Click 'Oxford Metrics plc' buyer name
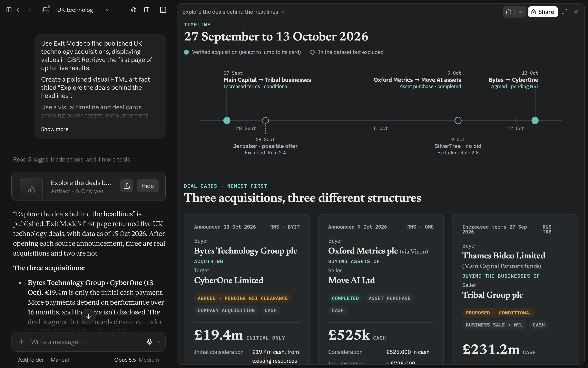The image size is (588, 368). click(x=363, y=251)
